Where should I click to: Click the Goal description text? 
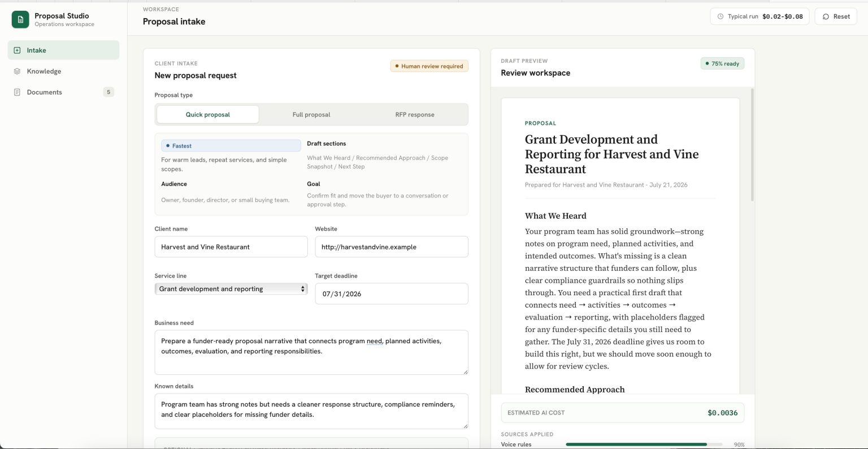point(377,200)
